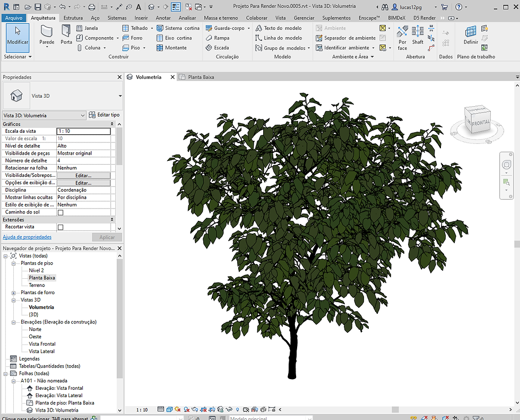
Task: Click the Escala da vista input field
Action: (84, 131)
